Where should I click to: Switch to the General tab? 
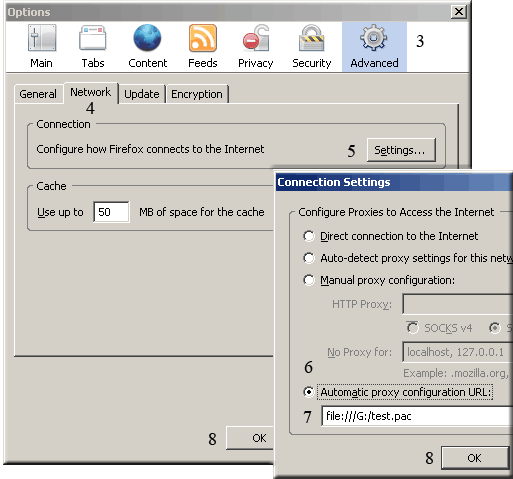pyautogui.click(x=38, y=94)
